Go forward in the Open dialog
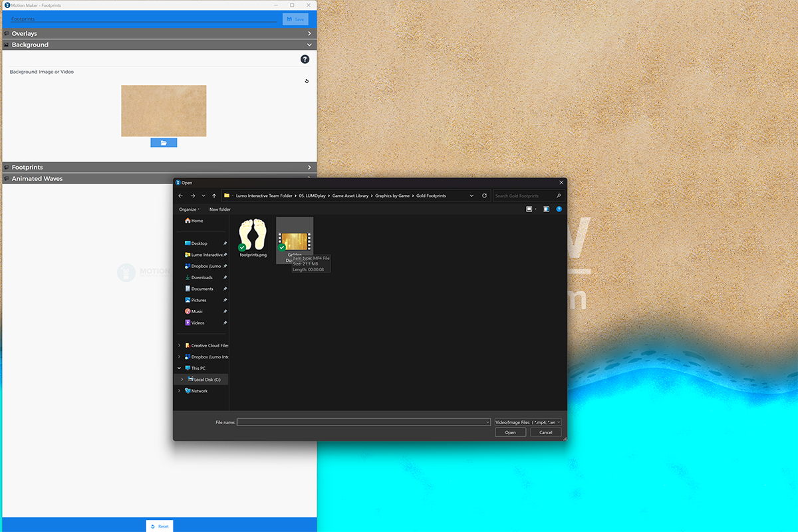 pyautogui.click(x=193, y=196)
